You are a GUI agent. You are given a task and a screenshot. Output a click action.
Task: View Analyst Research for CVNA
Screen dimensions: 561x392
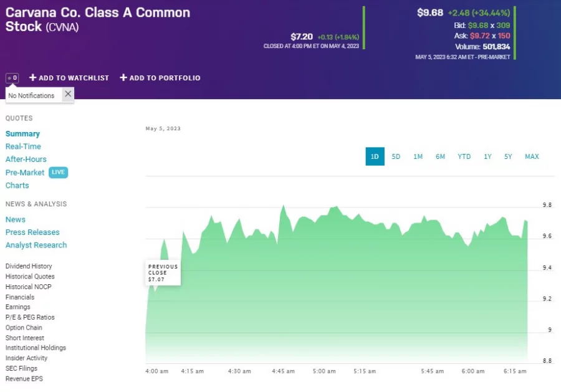pyautogui.click(x=36, y=245)
